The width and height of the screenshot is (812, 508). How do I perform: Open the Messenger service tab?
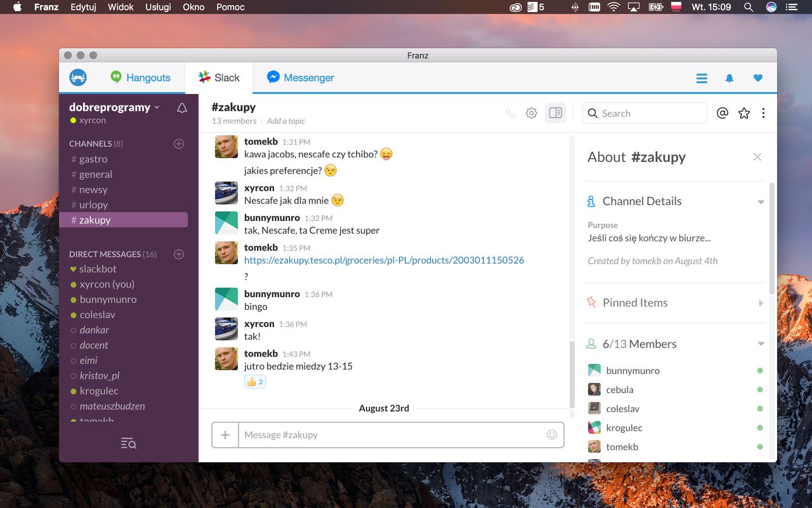pyautogui.click(x=300, y=77)
